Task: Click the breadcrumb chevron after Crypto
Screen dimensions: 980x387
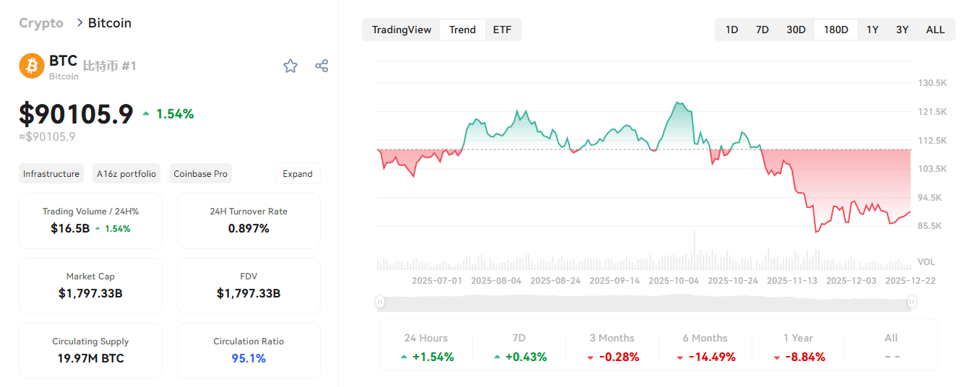Action: pyautogui.click(x=79, y=23)
